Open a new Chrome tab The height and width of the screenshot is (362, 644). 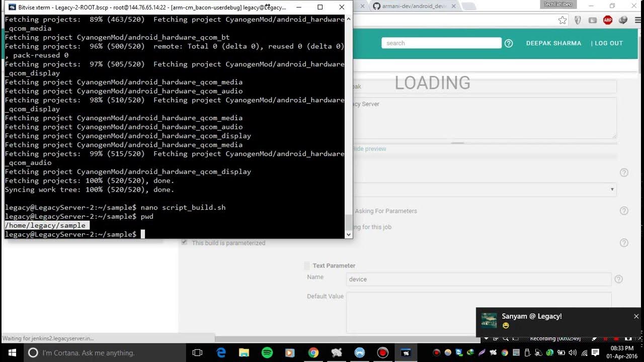[x=468, y=7]
